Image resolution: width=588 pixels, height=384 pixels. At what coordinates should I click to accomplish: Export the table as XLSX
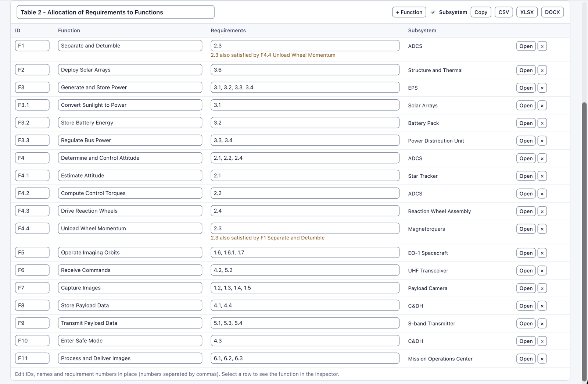click(x=527, y=12)
